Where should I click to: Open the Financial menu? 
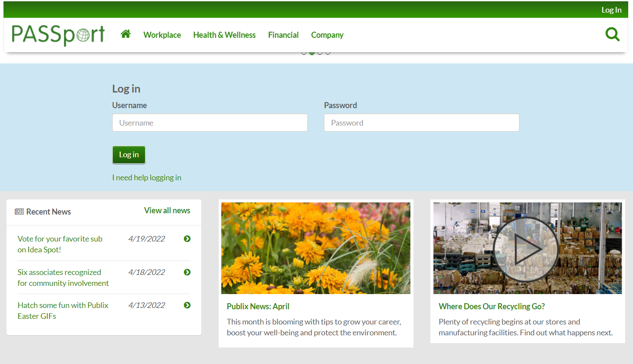click(x=283, y=35)
